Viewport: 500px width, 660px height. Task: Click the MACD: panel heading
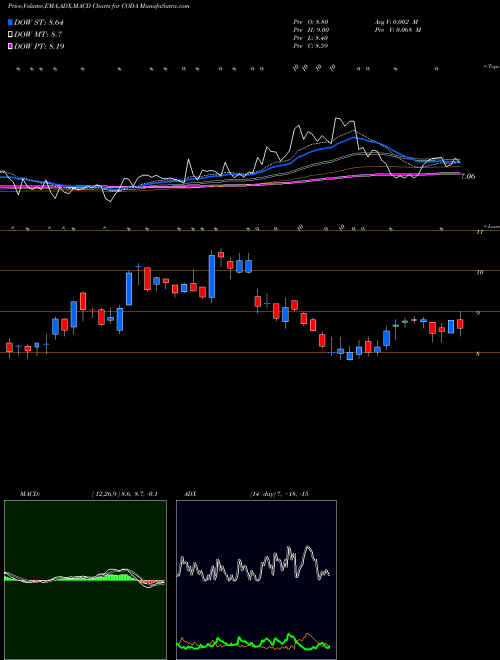click(30, 494)
